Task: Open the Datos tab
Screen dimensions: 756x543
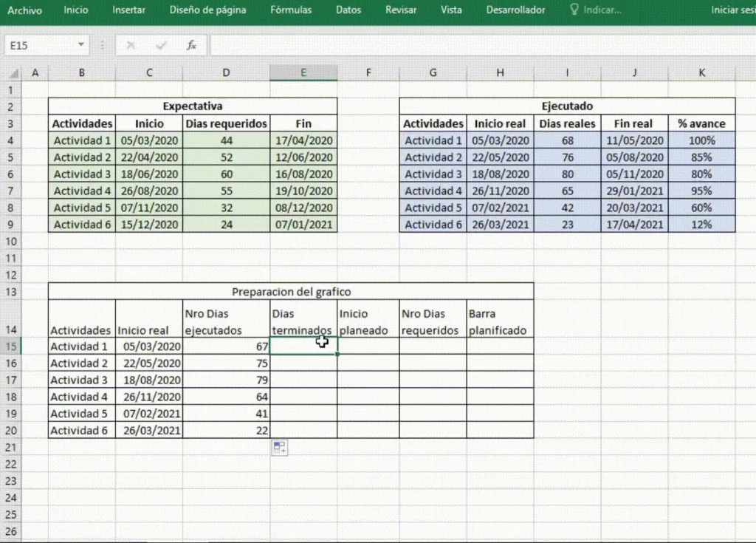Action: point(348,10)
